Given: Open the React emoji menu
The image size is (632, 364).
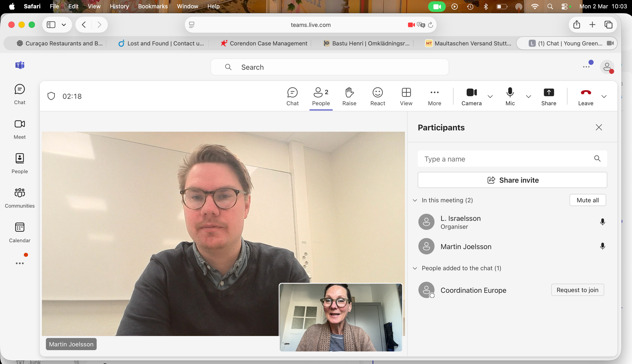Looking at the screenshot, I should pos(378,96).
